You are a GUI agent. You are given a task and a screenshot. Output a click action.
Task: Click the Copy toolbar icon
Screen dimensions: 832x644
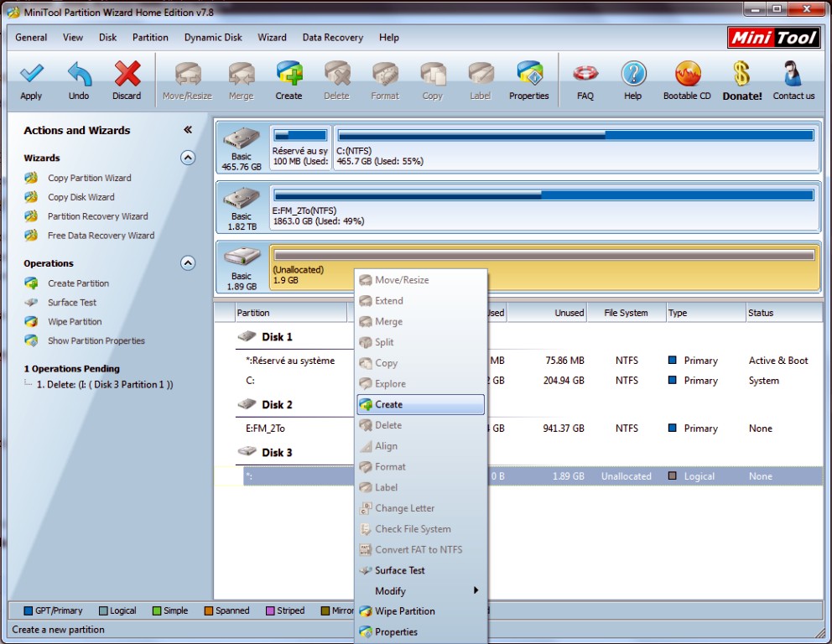tap(433, 74)
